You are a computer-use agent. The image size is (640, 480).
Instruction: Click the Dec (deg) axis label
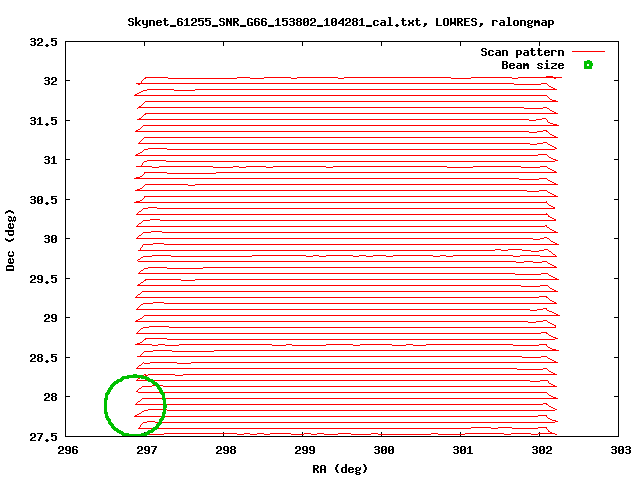(x=10, y=240)
